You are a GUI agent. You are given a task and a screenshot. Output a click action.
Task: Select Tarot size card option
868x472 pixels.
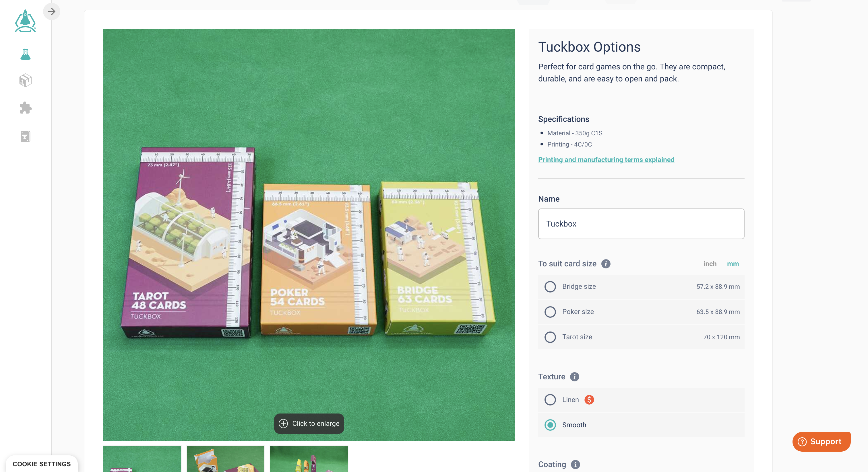pos(641,337)
